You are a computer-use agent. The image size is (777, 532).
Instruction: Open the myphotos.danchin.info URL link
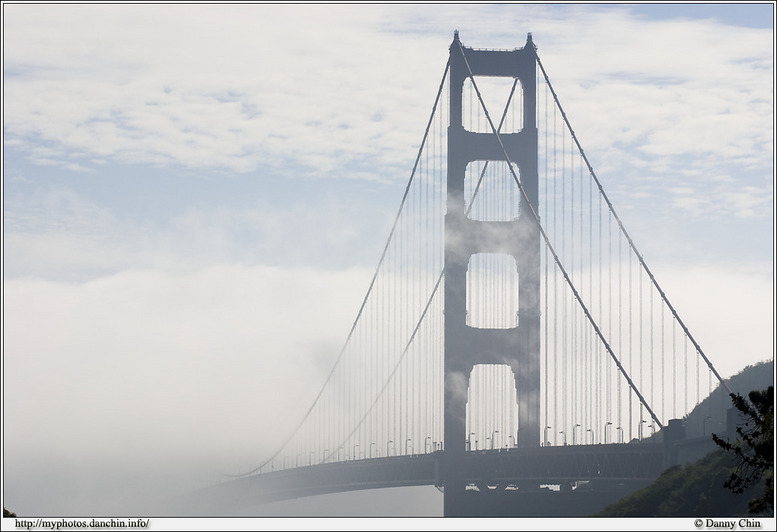(x=82, y=524)
